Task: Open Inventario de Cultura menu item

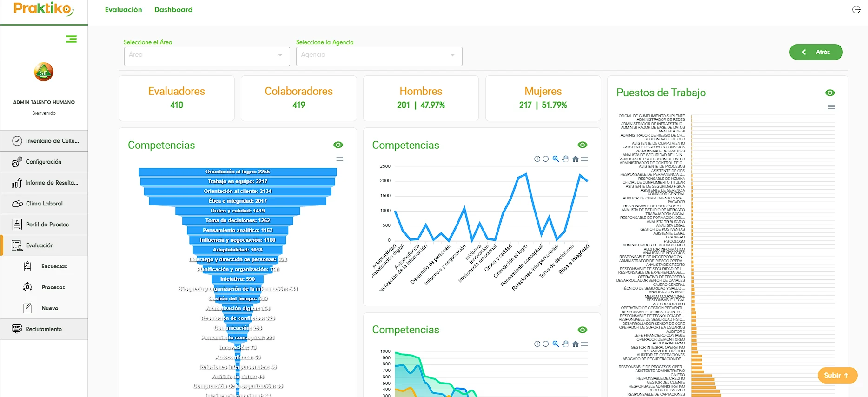Action: pyautogui.click(x=44, y=141)
